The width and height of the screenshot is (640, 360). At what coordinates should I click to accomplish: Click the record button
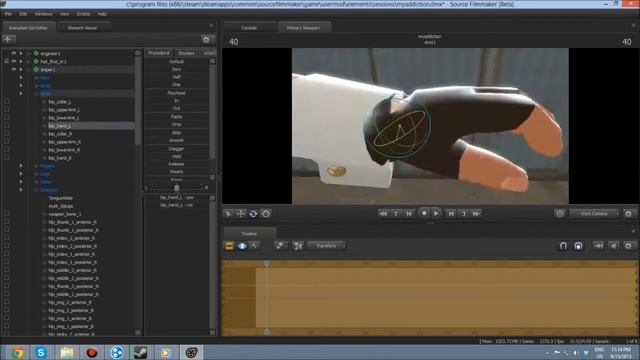point(424,213)
